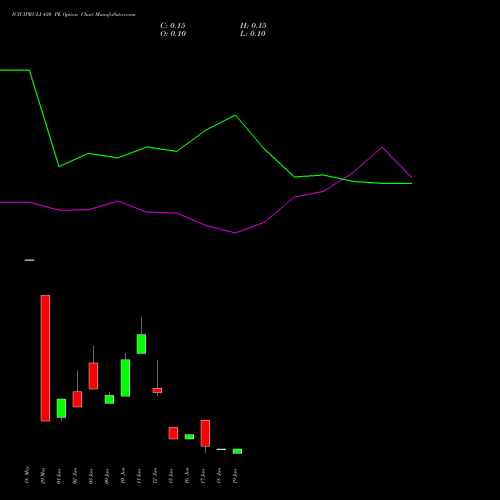
Task: Click the '01 Jun' date axis label
Action: 59,476
